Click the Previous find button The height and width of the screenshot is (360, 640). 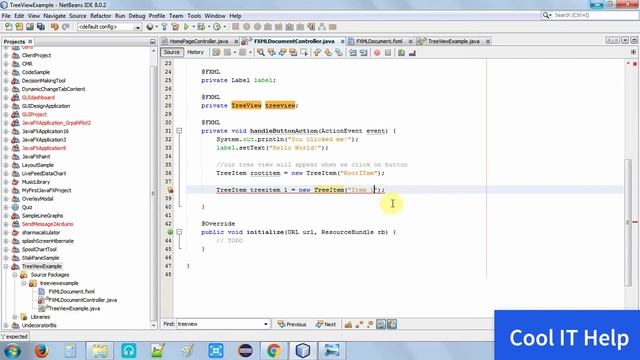(x=292, y=324)
